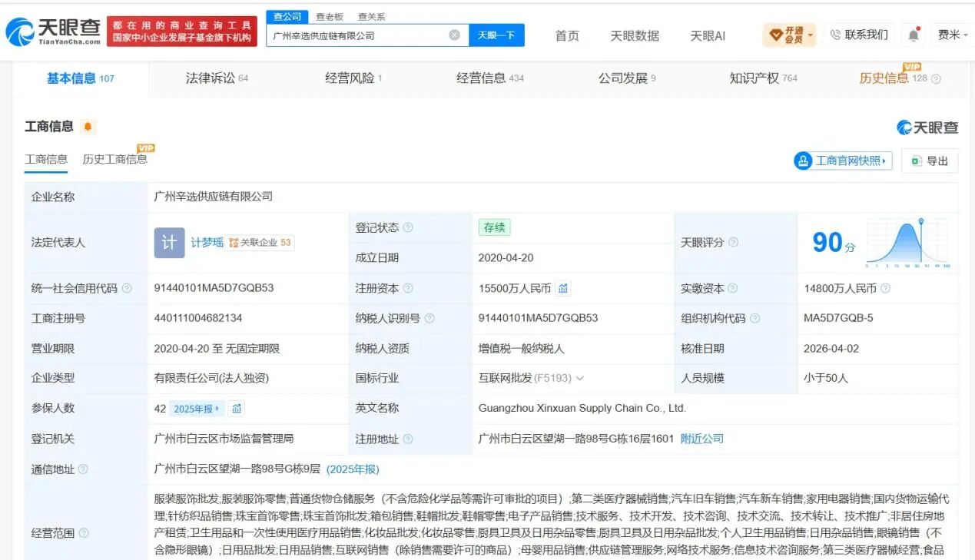
Task: Select the 增值税一般纳税人 cell
Action: [521, 348]
